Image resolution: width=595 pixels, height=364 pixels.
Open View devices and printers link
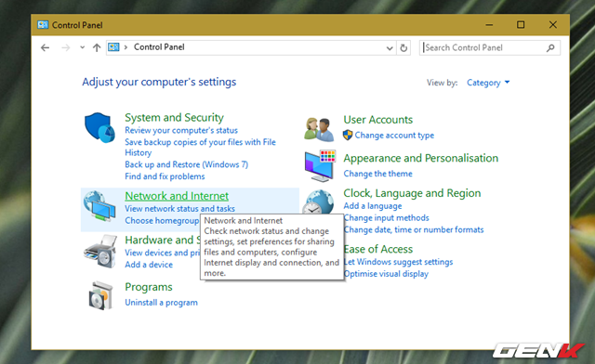[x=162, y=253]
